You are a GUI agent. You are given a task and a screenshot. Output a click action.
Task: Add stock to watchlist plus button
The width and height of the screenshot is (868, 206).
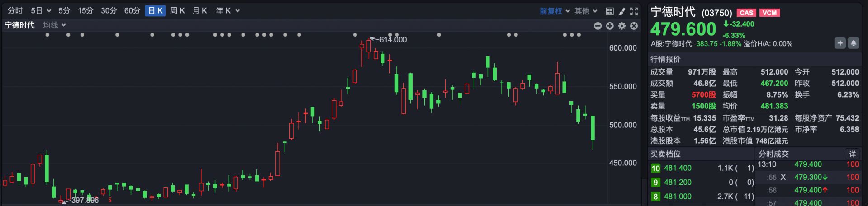[x=840, y=43]
